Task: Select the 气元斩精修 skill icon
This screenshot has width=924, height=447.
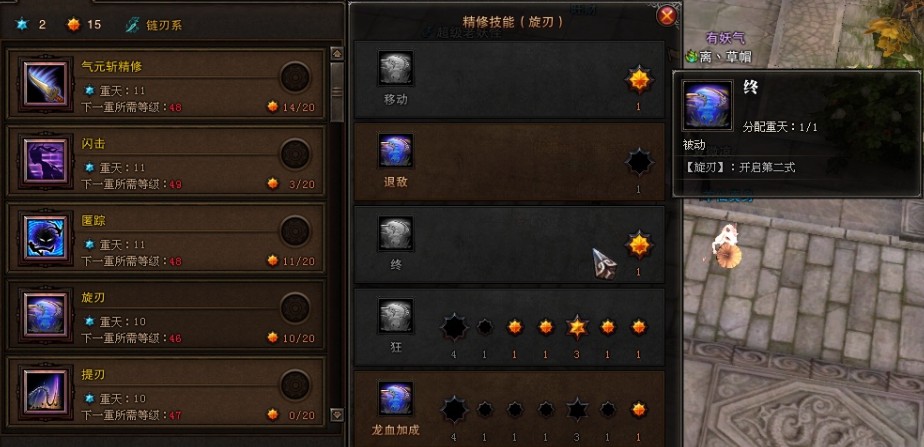Action: (45, 84)
